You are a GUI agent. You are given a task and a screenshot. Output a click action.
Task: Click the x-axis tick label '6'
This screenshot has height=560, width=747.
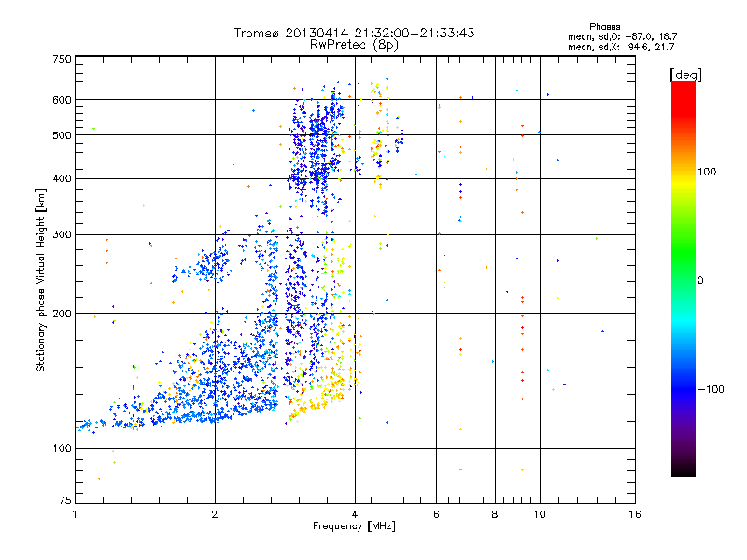pos(436,514)
